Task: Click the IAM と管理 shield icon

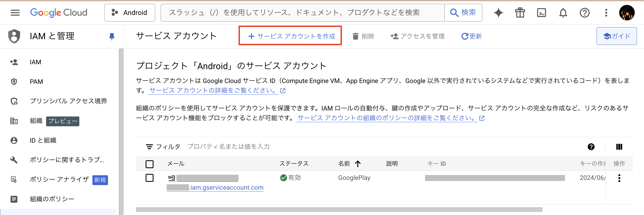Action: pyautogui.click(x=14, y=36)
